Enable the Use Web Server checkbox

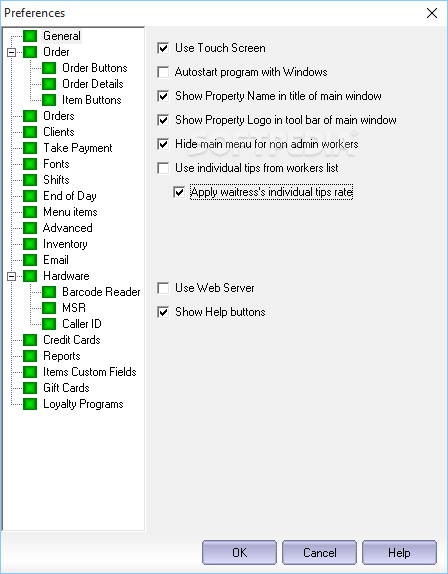tap(163, 288)
